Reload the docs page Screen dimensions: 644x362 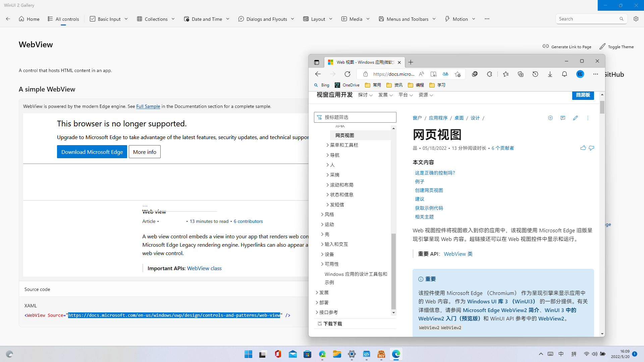(347, 74)
